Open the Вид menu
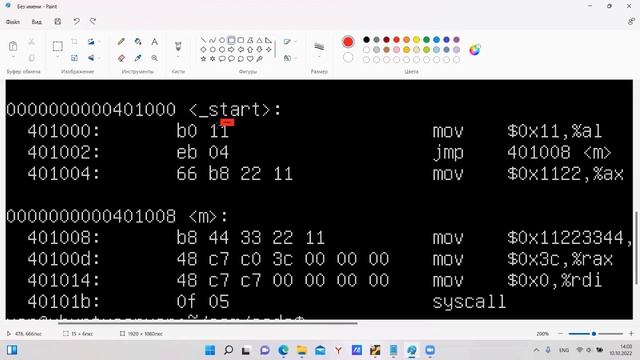 [37, 22]
